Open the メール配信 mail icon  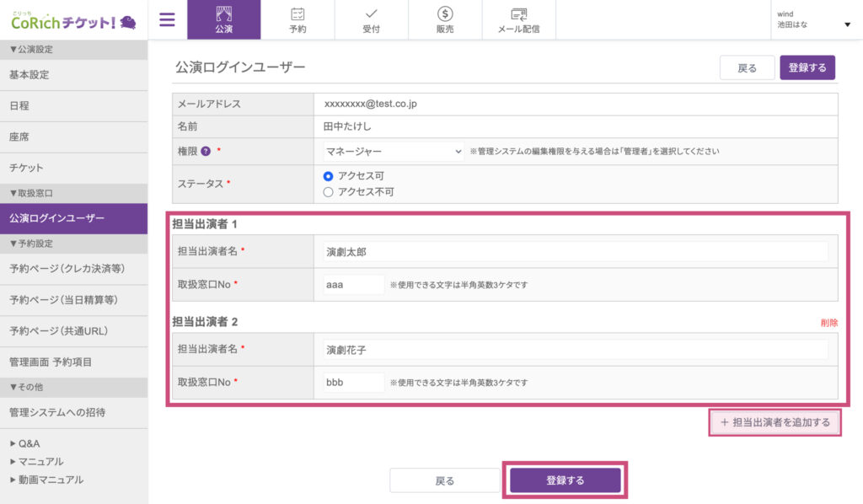point(519,14)
